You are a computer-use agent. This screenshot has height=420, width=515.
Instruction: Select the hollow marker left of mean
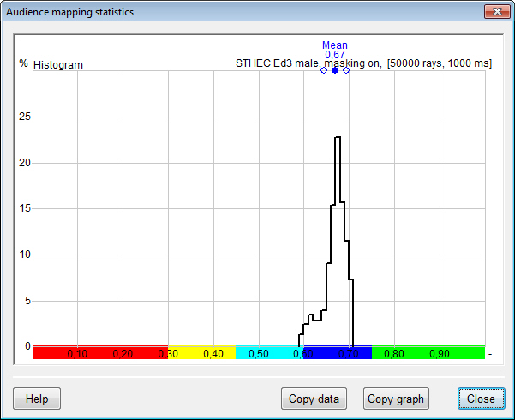[x=324, y=70]
